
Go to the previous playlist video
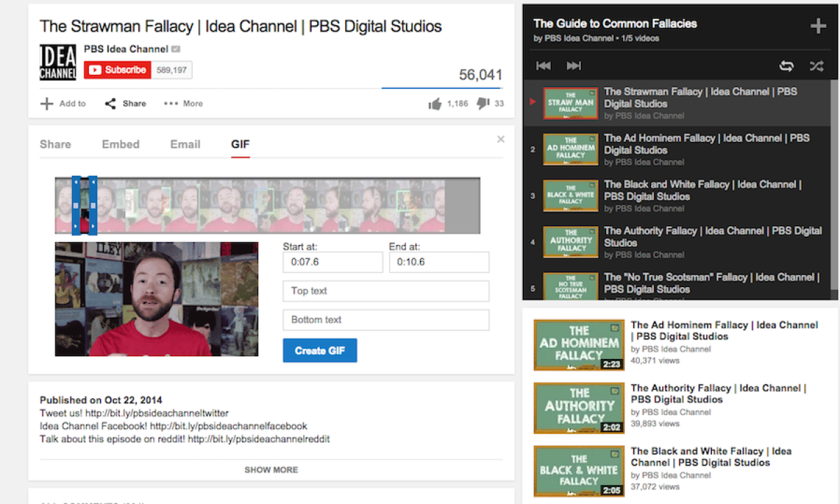click(543, 66)
